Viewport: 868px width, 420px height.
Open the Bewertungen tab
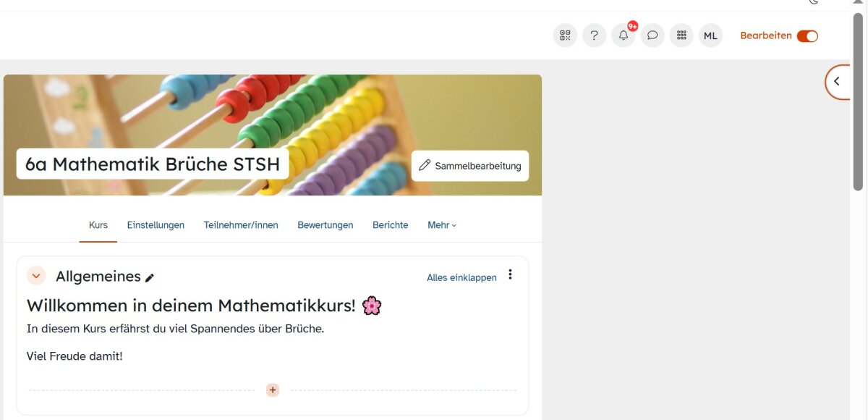325,225
